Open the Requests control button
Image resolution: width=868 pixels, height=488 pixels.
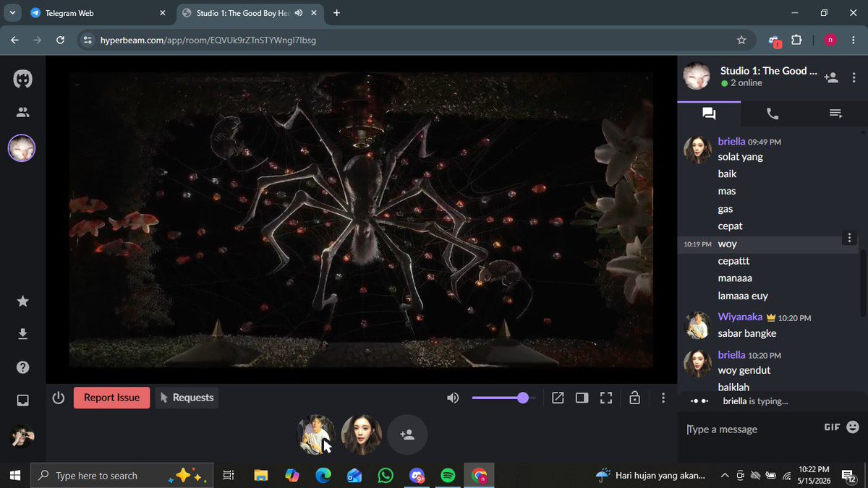pos(187,398)
